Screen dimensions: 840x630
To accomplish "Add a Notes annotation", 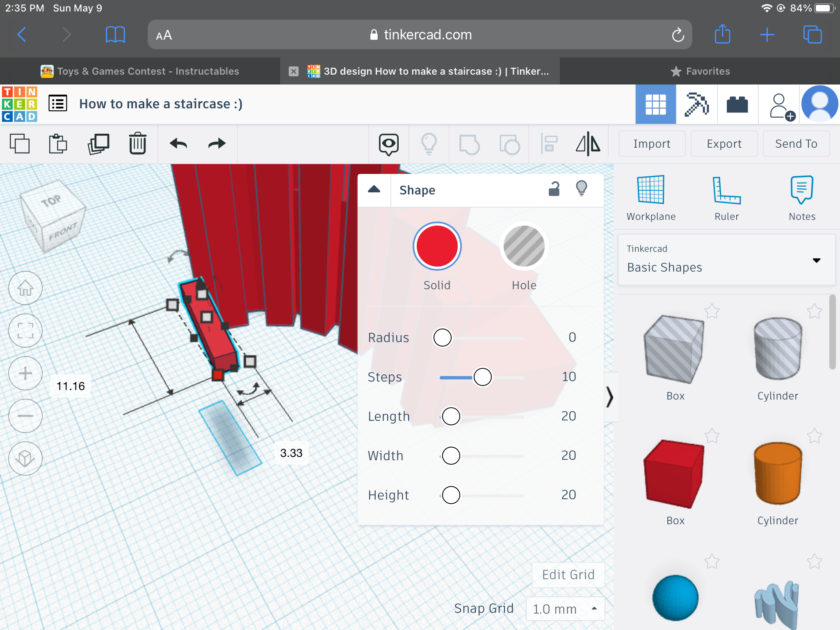I will pyautogui.click(x=802, y=199).
